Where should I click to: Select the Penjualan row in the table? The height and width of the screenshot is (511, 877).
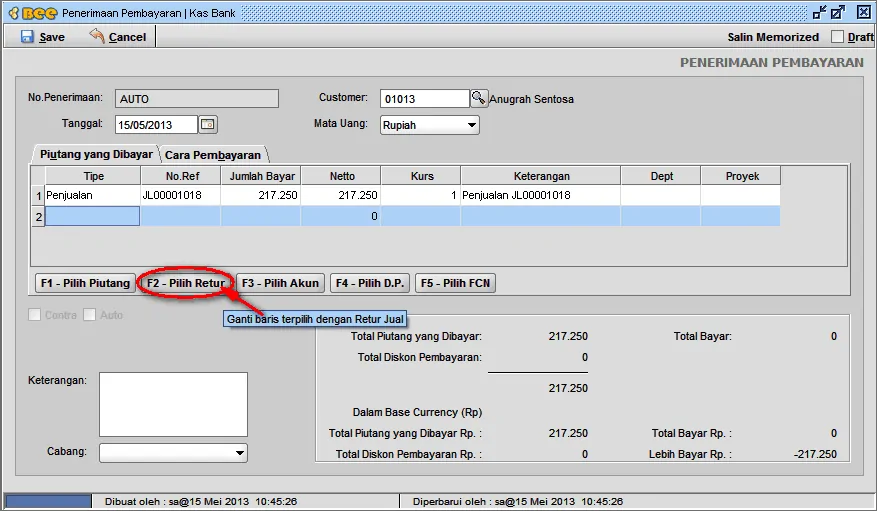tap(90, 196)
